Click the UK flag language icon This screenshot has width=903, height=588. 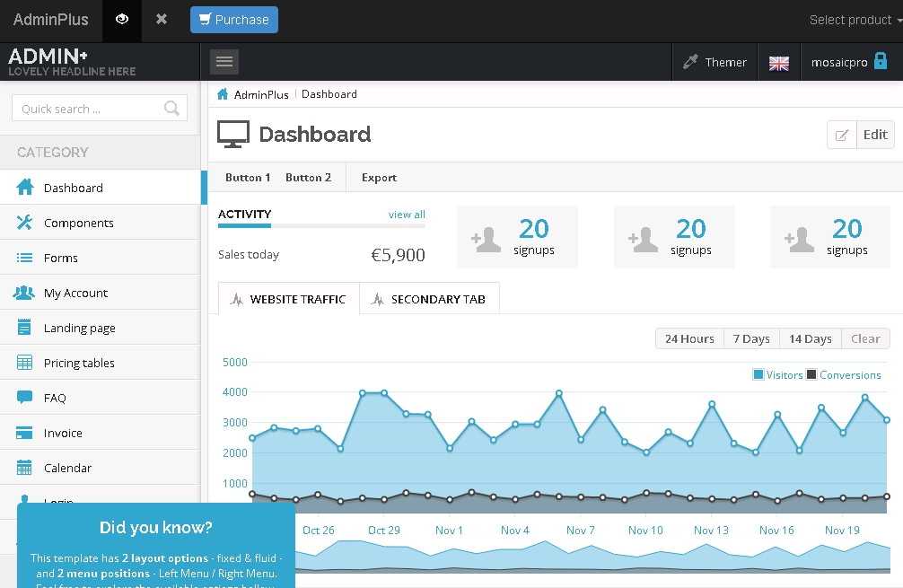coord(779,63)
